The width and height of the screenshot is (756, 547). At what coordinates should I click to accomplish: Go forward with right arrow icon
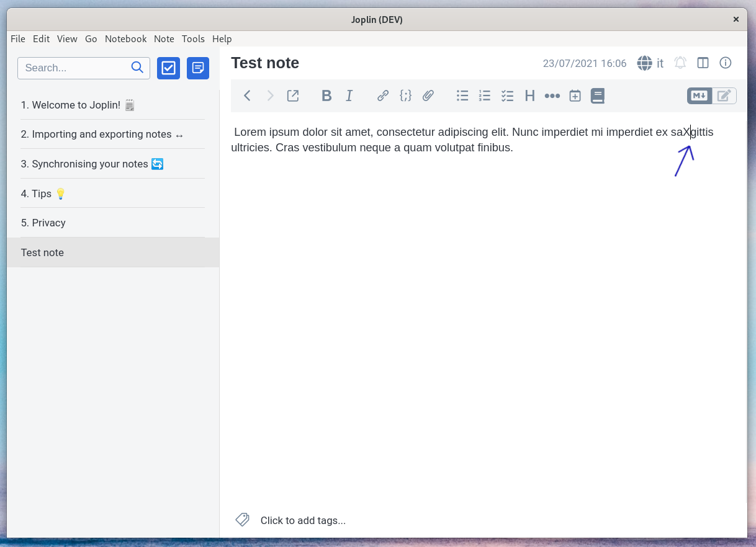click(270, 96)
